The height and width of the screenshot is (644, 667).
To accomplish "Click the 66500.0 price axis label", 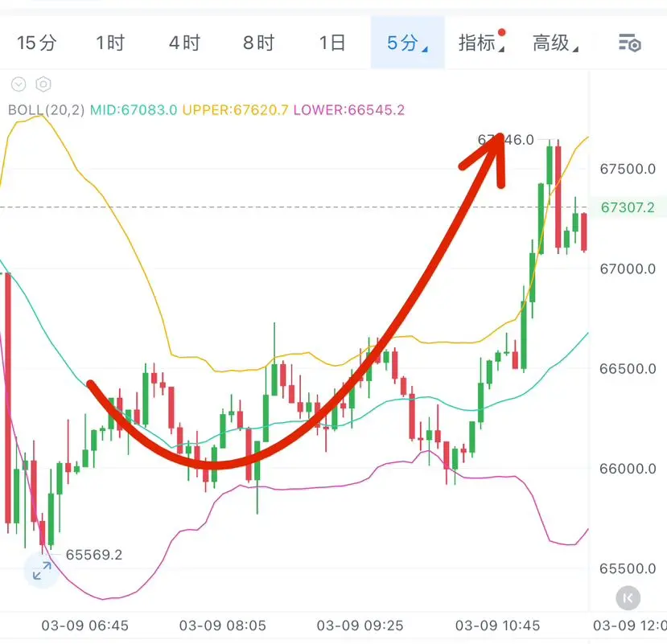I will point(628,369).
